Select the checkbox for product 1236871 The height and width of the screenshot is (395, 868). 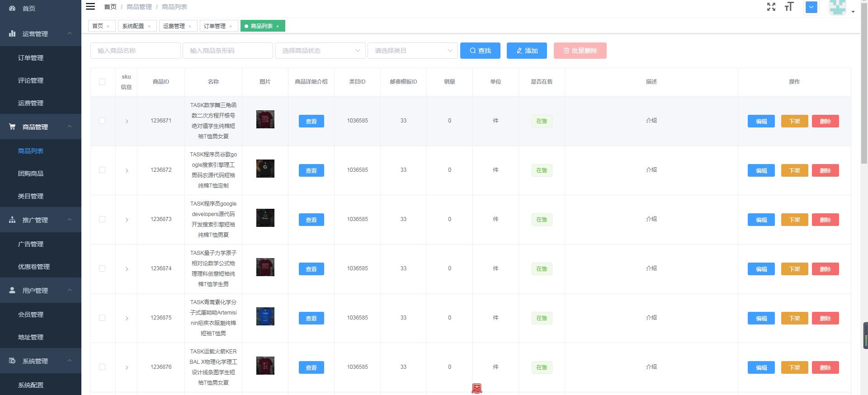point(102,121)
